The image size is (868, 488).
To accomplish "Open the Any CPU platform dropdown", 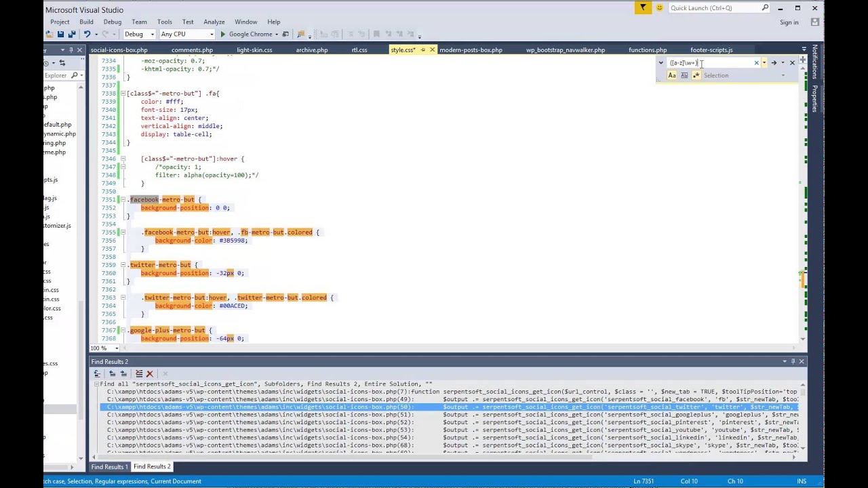I will pyautogui.click(x=212, y=34).
